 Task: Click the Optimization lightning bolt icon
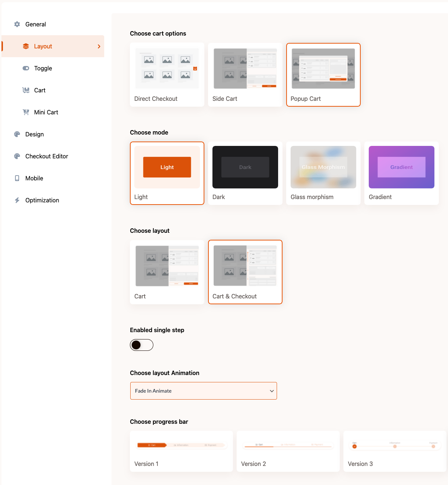pyautogui.click(x=17, y=200)
